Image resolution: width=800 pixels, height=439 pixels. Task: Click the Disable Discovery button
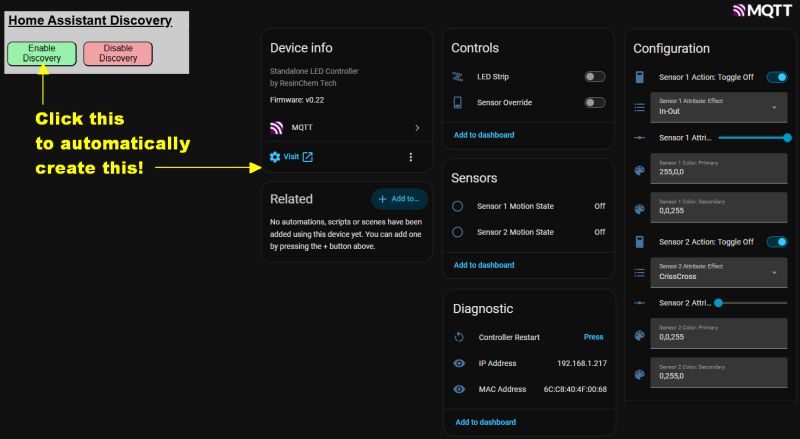click(118, 54)
